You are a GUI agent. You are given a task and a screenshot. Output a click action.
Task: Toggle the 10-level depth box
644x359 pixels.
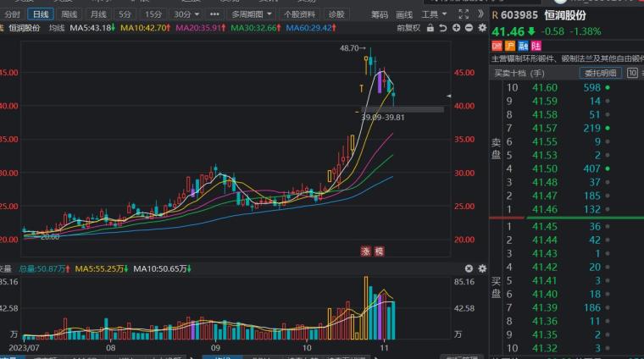pyautogui.click(x=632, y=73)
